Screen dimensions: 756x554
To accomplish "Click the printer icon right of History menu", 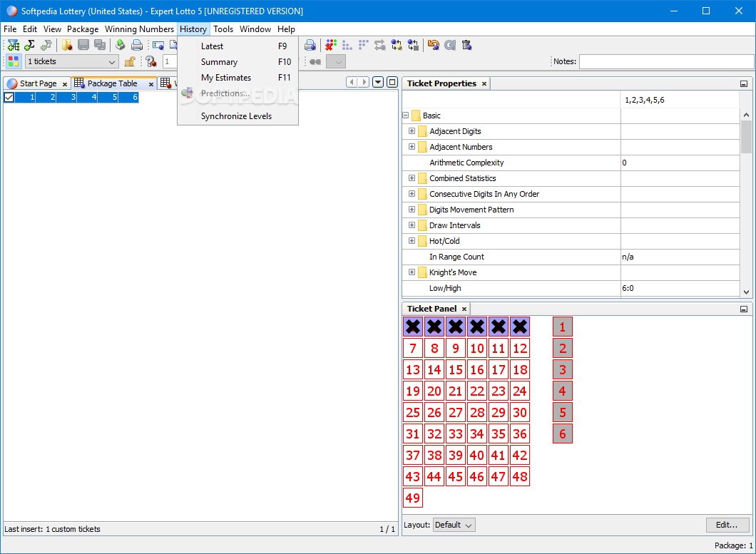I will pyautogui.click(x=310, y=46).
